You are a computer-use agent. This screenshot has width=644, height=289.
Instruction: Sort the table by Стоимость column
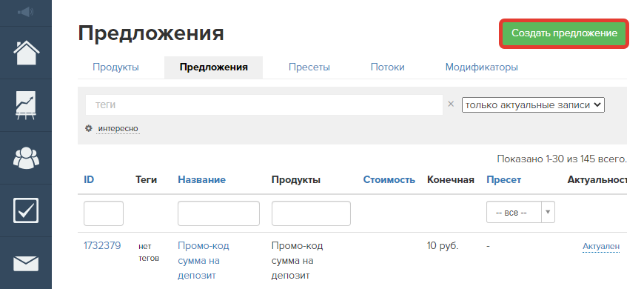[x=389, y=179]
